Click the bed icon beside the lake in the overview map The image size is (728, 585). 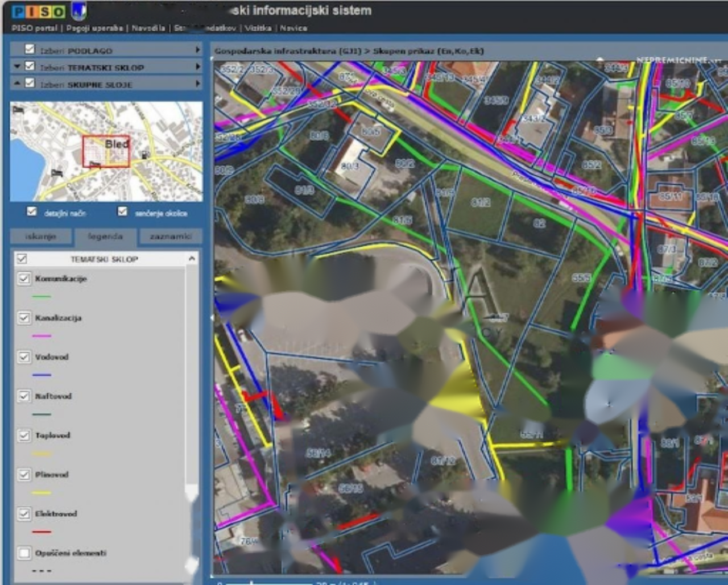point(56,172)
